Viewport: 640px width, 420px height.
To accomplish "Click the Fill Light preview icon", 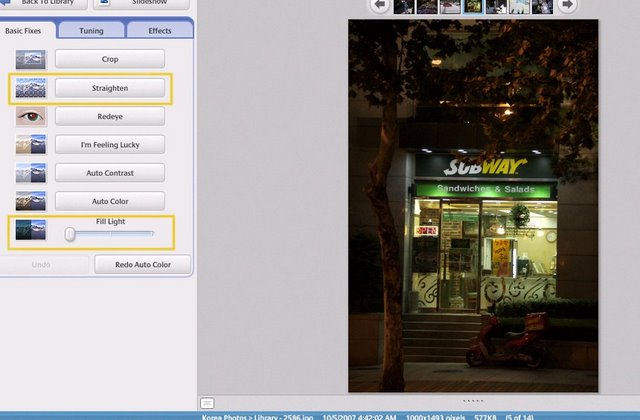I will click(x=31, y=229).
